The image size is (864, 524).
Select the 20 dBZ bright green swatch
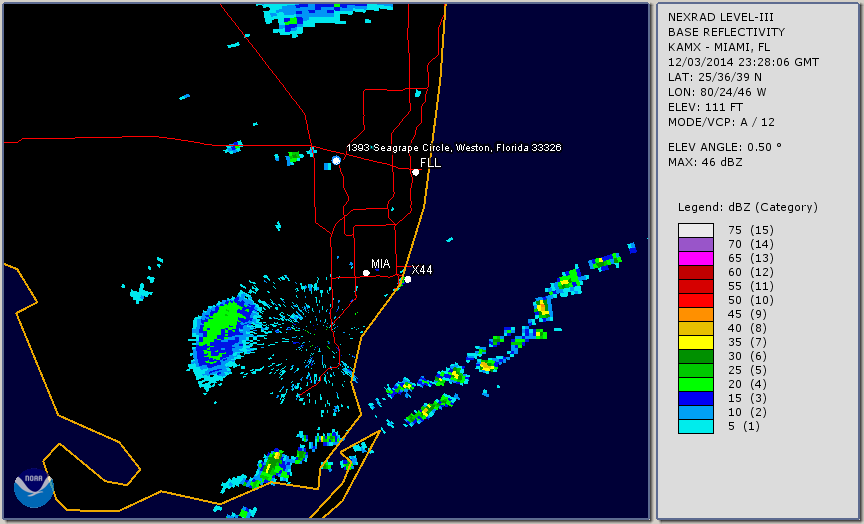click(x=696, y=385)
